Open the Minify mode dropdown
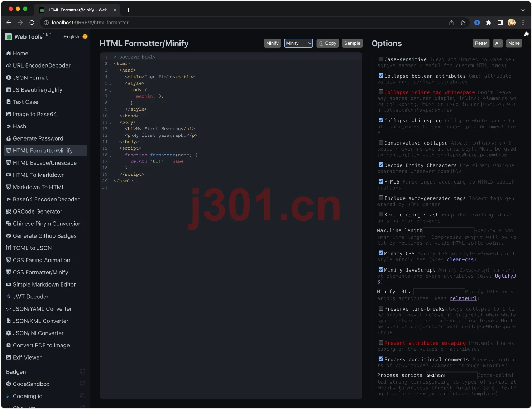The image size is (532, 409). pos(298,43)
